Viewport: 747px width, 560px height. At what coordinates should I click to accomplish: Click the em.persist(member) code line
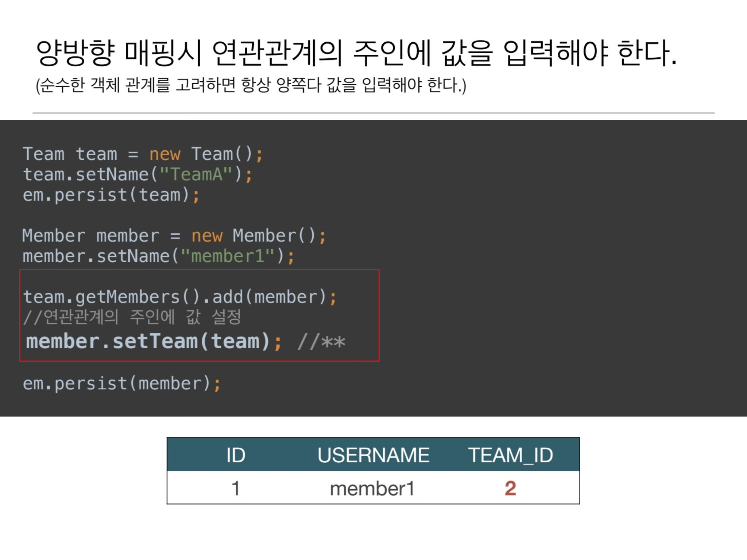(122, 384)
